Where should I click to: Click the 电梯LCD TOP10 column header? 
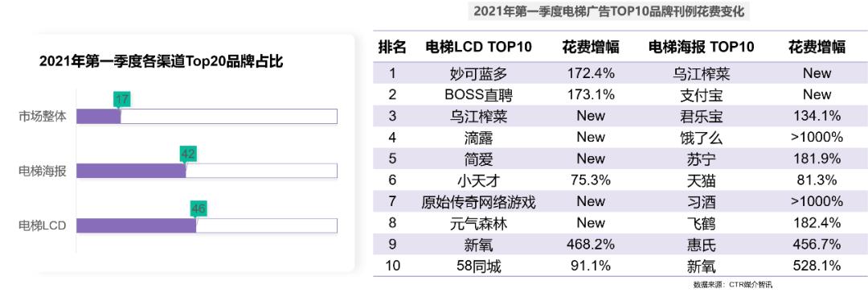(477, 47)
